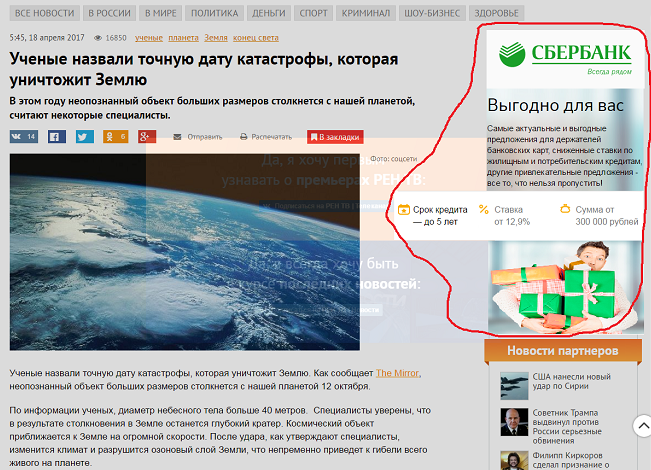Screen dimensions: 651x470
Task: Follow the ученые tag link
Action: 149,38
